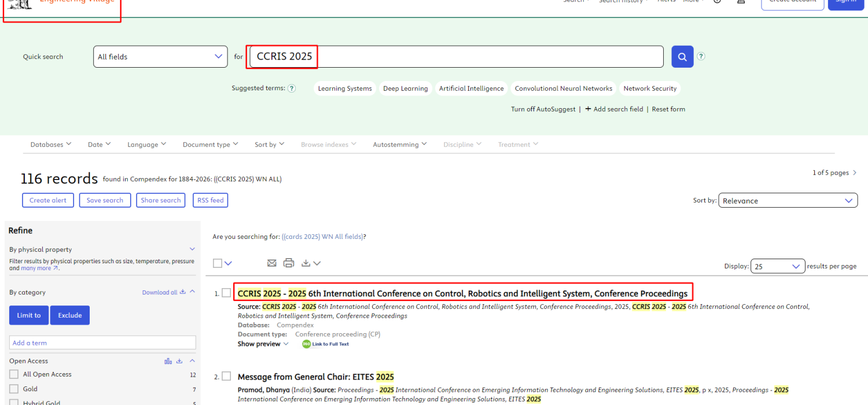Tick the select-all records checkbox
This screenshot has width=868, height=405.
tap(218, 263)
